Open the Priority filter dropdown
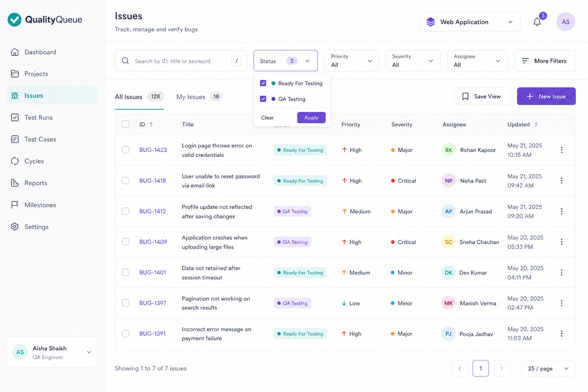 point(352,61)
